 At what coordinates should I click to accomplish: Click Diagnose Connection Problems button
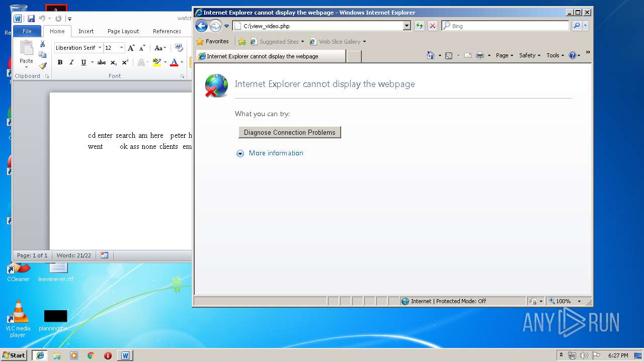coord(289,132)
